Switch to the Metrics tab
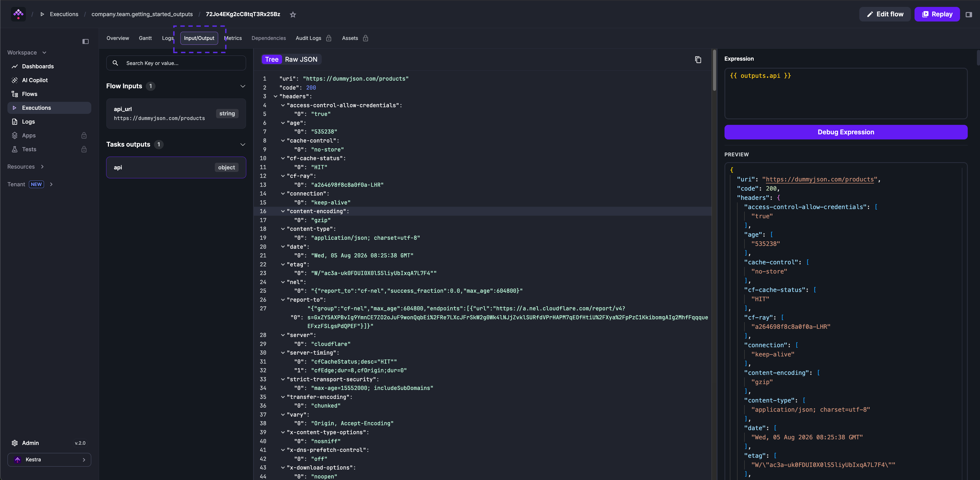 [x=233, y=38]
